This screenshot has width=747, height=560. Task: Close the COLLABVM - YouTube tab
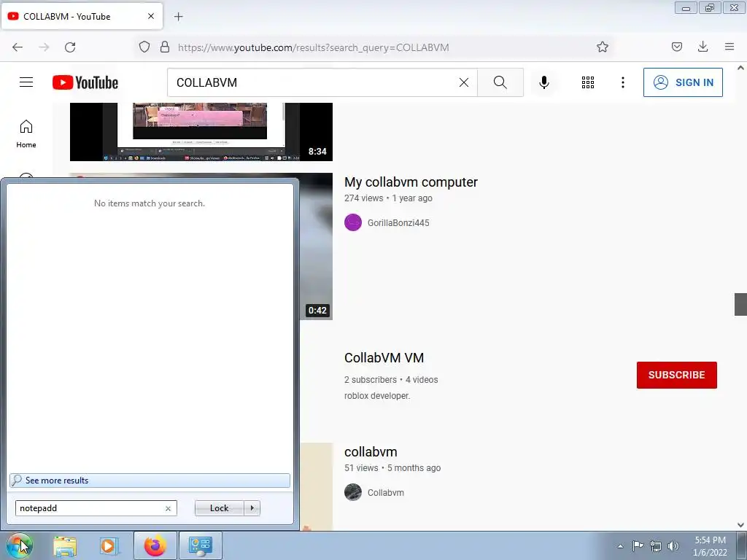pyautogui.click(x=151, y=16)
